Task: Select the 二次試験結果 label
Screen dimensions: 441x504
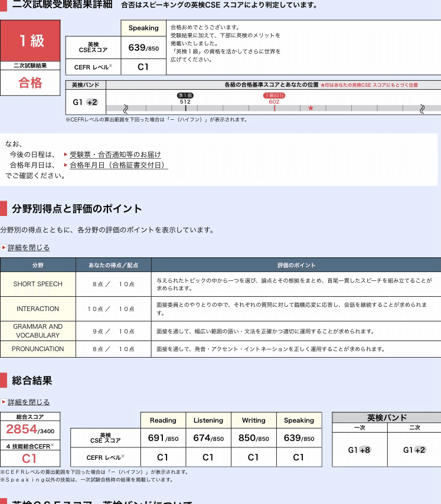Action: tap(30, 66)
